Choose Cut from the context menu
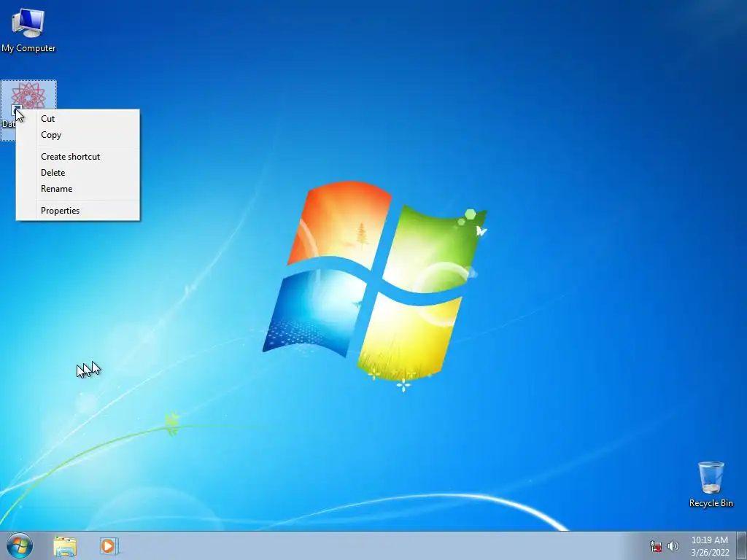This screenshot has width=747, height=560. (x=78, y=119)
